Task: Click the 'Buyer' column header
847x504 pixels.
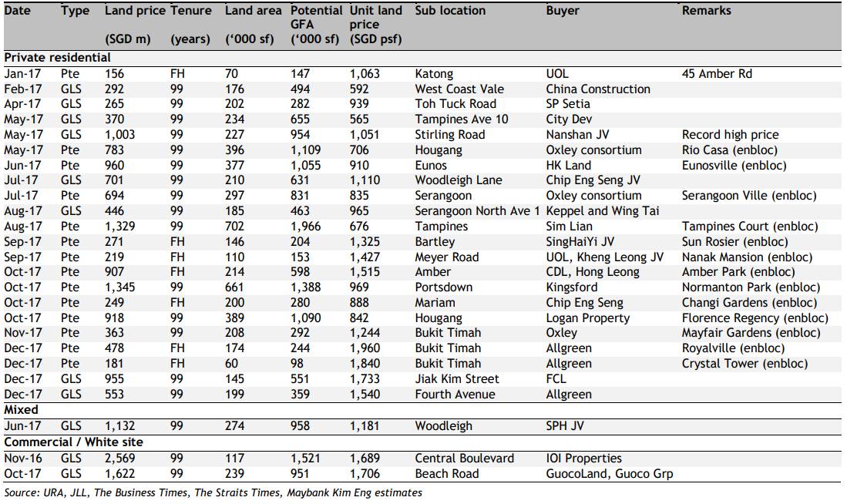Action: (x=563, y=11)
